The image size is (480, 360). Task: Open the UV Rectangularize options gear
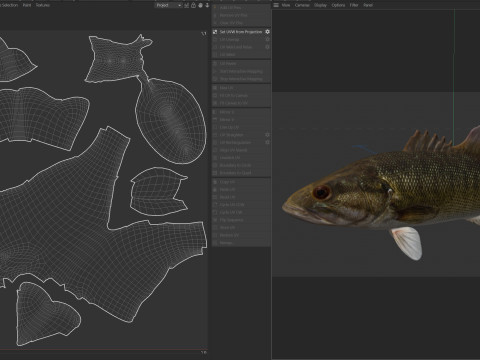coord(267,142)
